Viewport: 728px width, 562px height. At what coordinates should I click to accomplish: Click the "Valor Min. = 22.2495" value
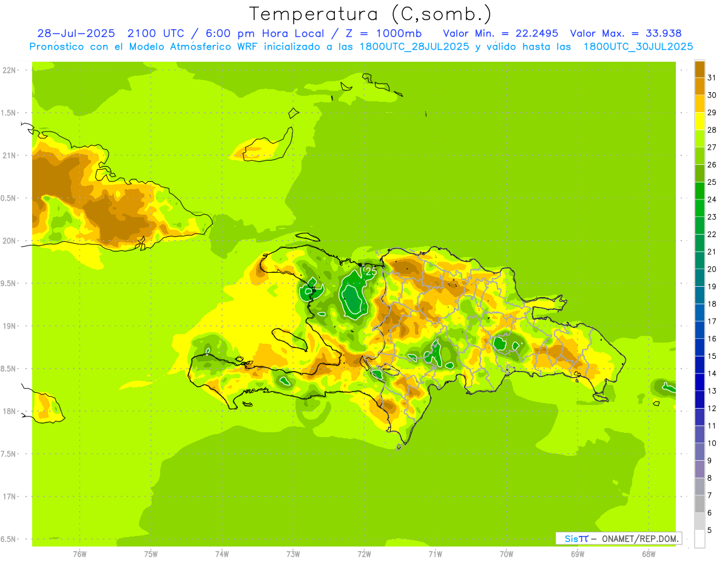click(500, 33)
